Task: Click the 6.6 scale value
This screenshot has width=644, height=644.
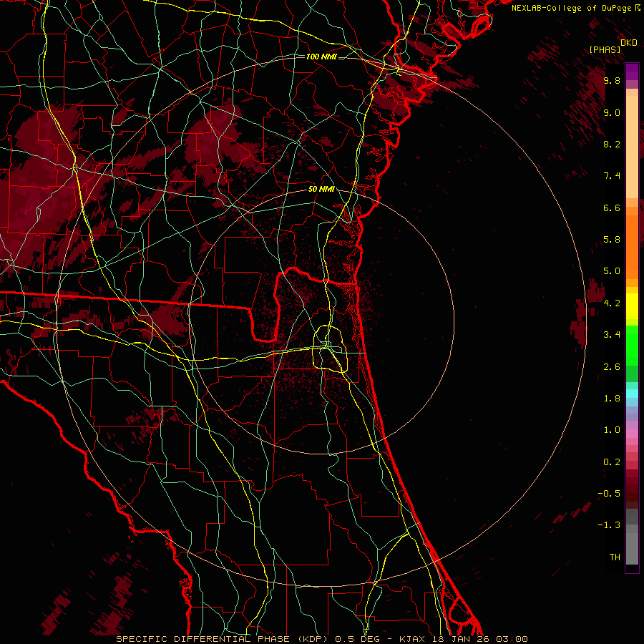Action: (612, 208)
